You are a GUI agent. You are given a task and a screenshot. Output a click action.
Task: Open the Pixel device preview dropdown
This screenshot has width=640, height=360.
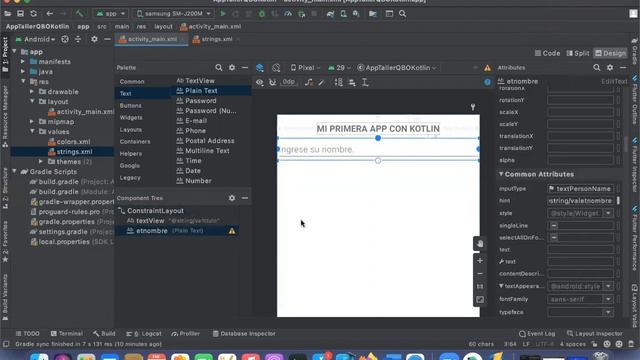(x=305, y=68)
